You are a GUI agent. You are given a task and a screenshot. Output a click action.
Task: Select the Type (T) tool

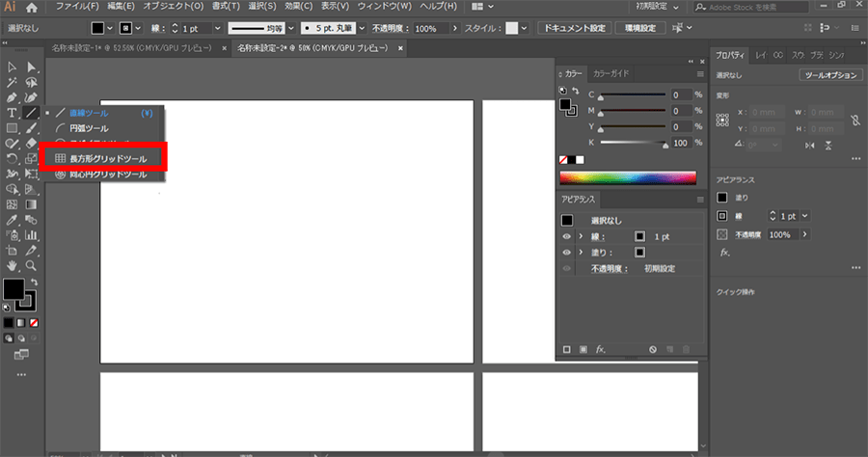point(12,113)
